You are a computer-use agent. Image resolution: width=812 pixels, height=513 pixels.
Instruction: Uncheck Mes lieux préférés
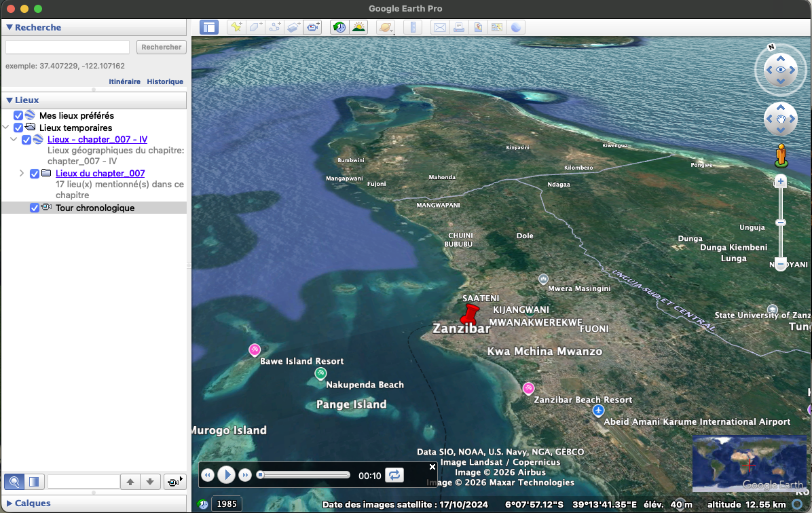click(x=18, y=115)
